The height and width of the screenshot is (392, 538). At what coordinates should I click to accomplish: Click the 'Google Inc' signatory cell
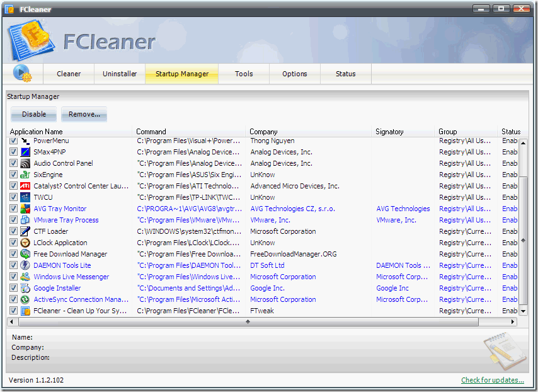point(392,288)
